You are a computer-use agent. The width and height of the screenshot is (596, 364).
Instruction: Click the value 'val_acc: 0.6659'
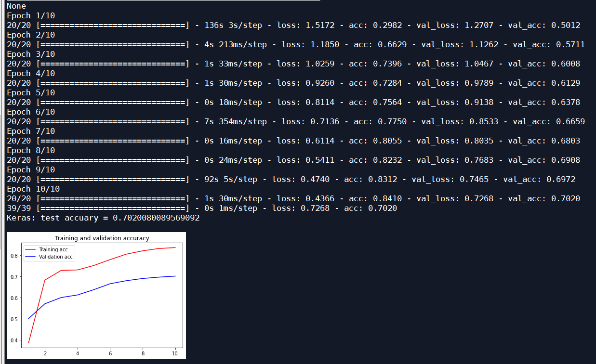(x=549, y=121)
